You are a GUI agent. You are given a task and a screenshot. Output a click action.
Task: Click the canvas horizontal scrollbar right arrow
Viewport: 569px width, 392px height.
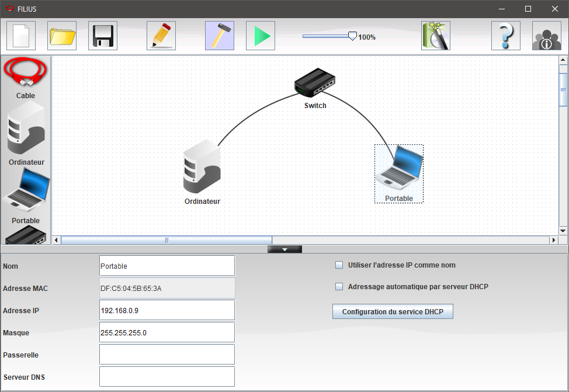tap(554, 240)
